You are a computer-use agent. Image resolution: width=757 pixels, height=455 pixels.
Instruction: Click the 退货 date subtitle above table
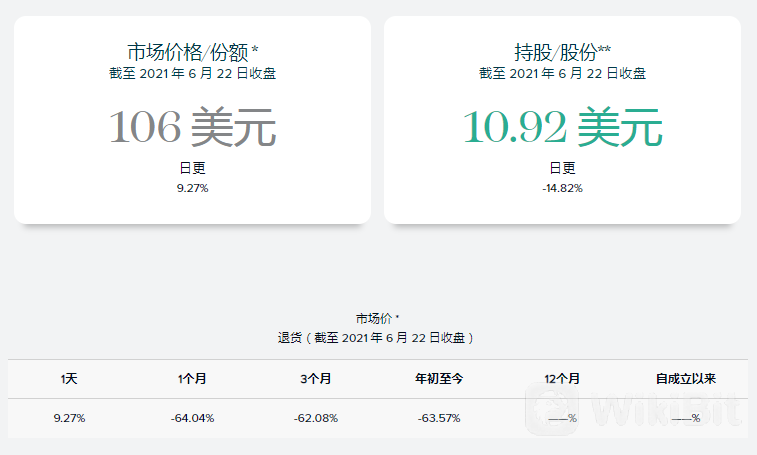pyautogui.click(x=376, y=338)
